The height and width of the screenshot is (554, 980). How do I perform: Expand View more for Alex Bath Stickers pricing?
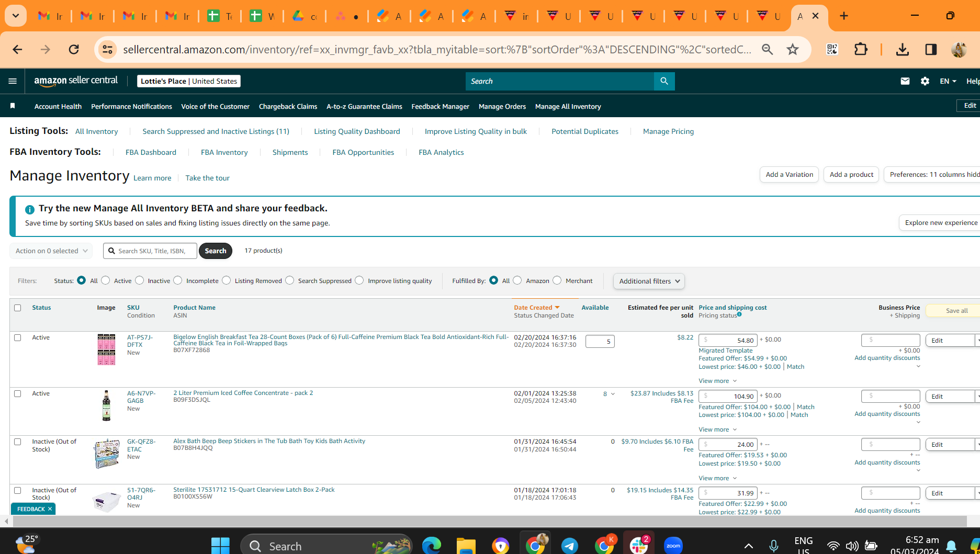(717, 478)
